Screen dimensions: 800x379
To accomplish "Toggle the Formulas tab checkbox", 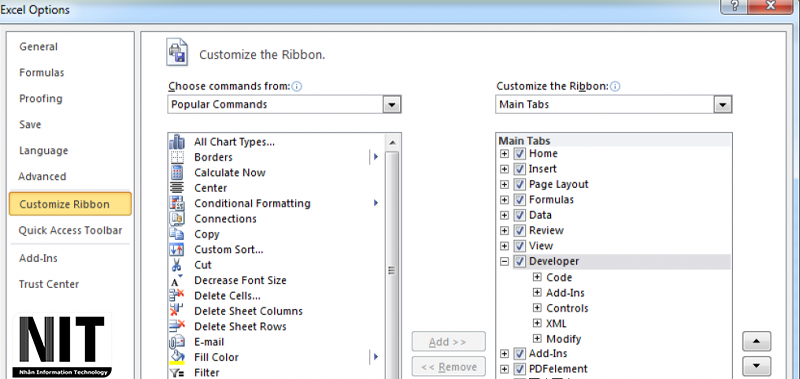I will (x=519, y=199).
